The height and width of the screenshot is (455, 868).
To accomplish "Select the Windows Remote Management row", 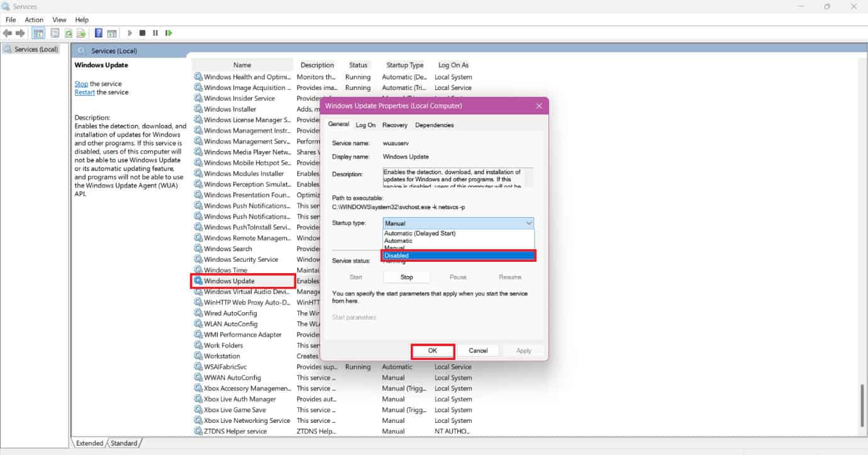I will click(242, 238).
